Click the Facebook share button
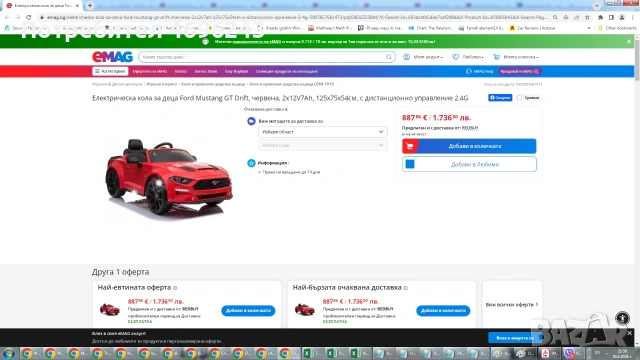Screen dimensions: 640x360 (x=500, y=98)
